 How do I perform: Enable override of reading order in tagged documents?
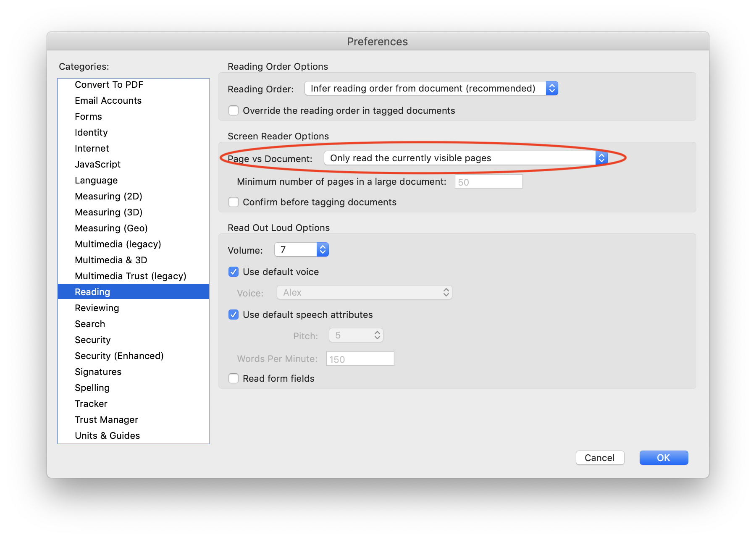pyautogui.click(x=234, y=110)
